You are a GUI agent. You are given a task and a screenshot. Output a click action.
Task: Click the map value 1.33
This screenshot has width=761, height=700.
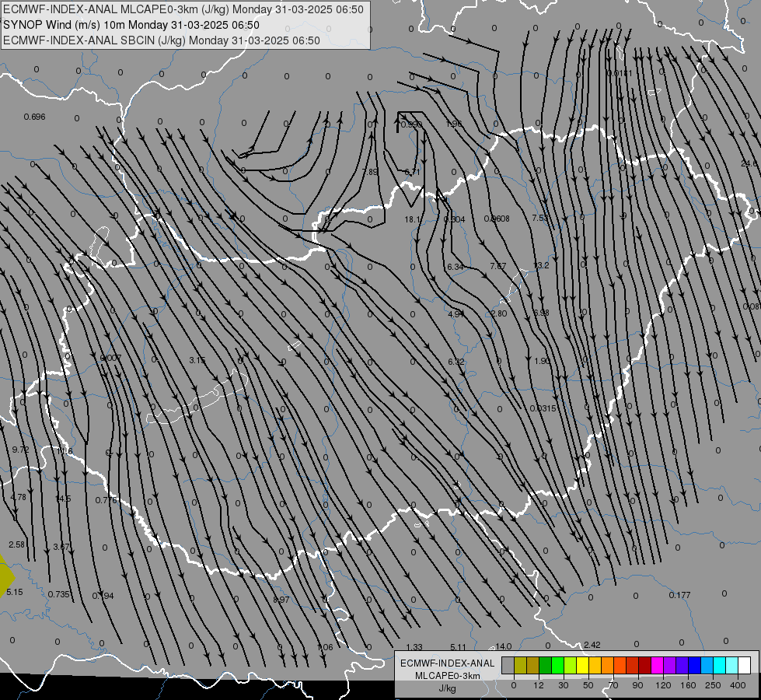tap(414, 647)
